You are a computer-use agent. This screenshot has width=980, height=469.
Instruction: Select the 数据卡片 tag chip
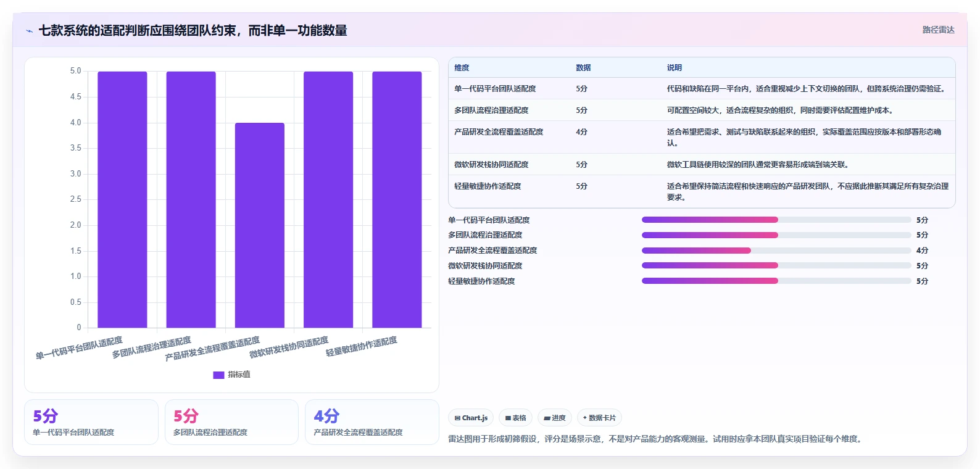(599, 418)
